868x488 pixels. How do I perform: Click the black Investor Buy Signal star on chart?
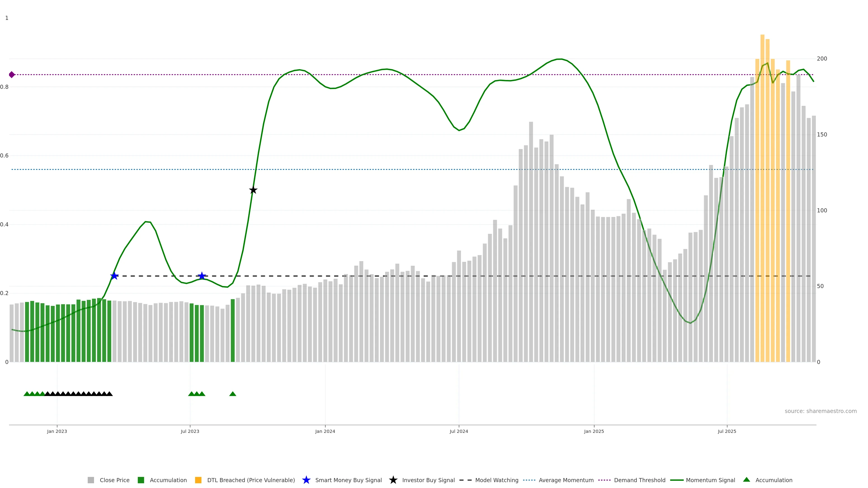253,190
